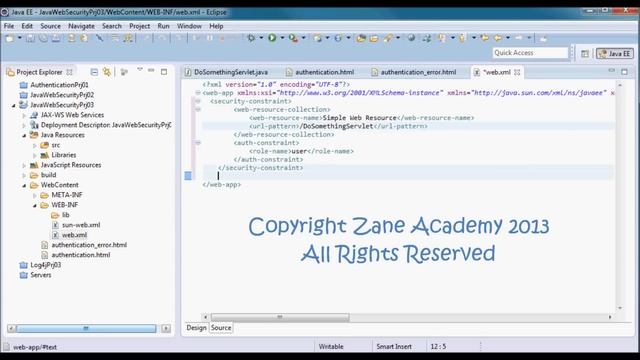Expand the src folder
The height and width of the screenshot is (360, 640).
coord(35,145)
